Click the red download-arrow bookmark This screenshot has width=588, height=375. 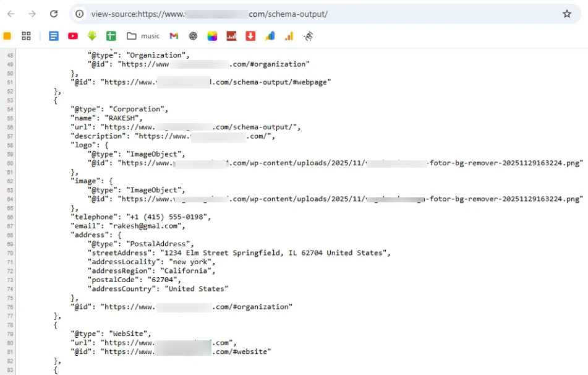pos(250,36)
